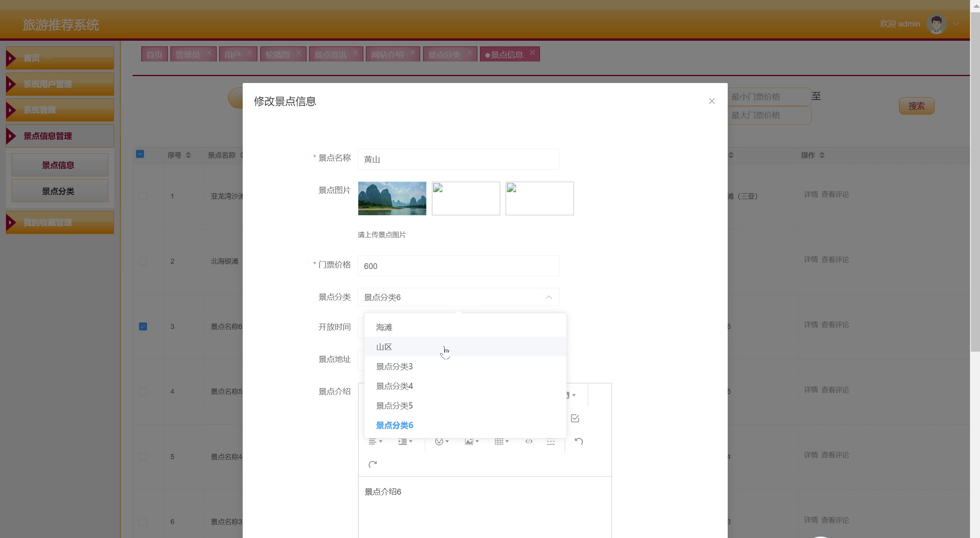This screenshot has width=980, height=538.
Task: Open 景点分类 in the left sidebar submenu
Action: pos(58,191)
